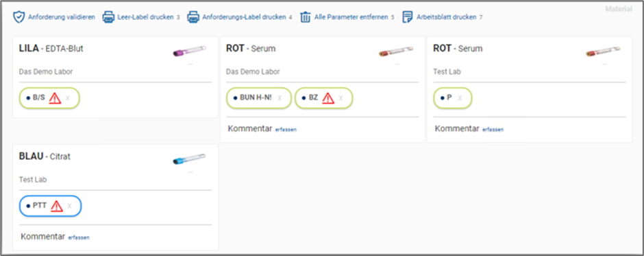Click Kommentar label in BLAU Citrat card
The image size is (644, 256).
pos(42,237)
